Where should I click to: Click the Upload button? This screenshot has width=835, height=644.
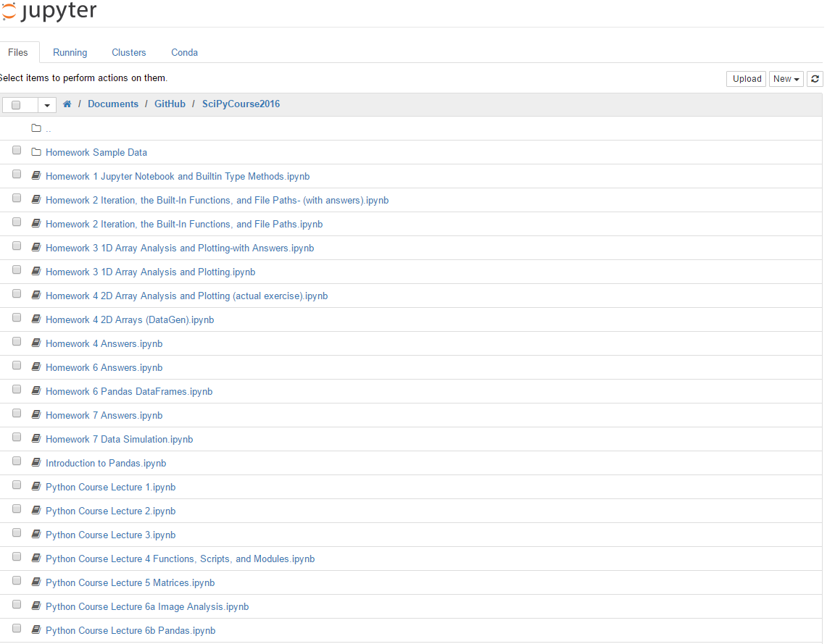click(x=746, y=79)
